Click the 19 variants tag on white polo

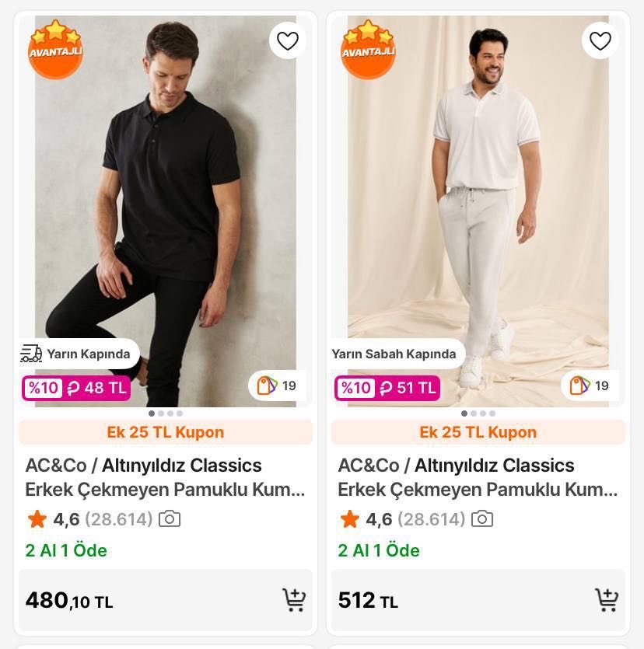point(590,386)
